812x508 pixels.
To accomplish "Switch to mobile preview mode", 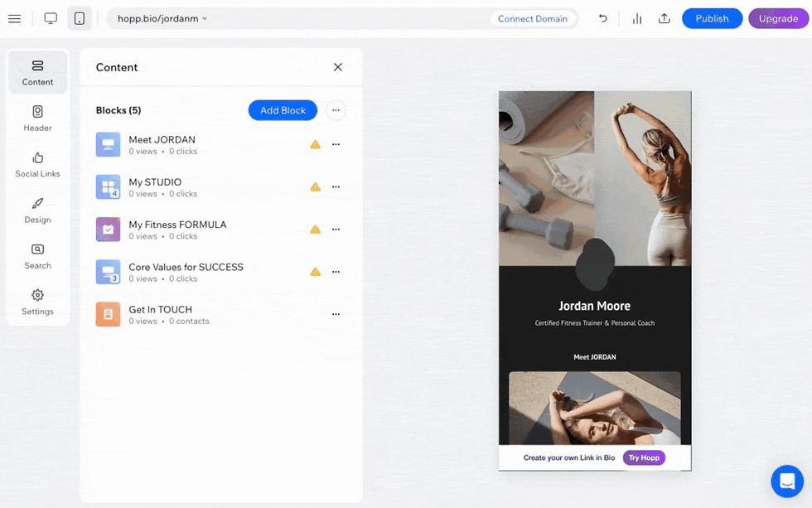I will pos(80,18).
